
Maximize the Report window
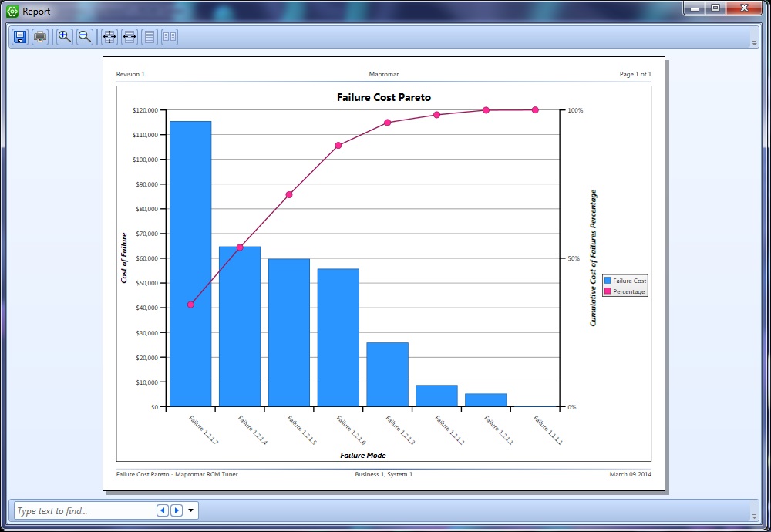tap(715, 8)
